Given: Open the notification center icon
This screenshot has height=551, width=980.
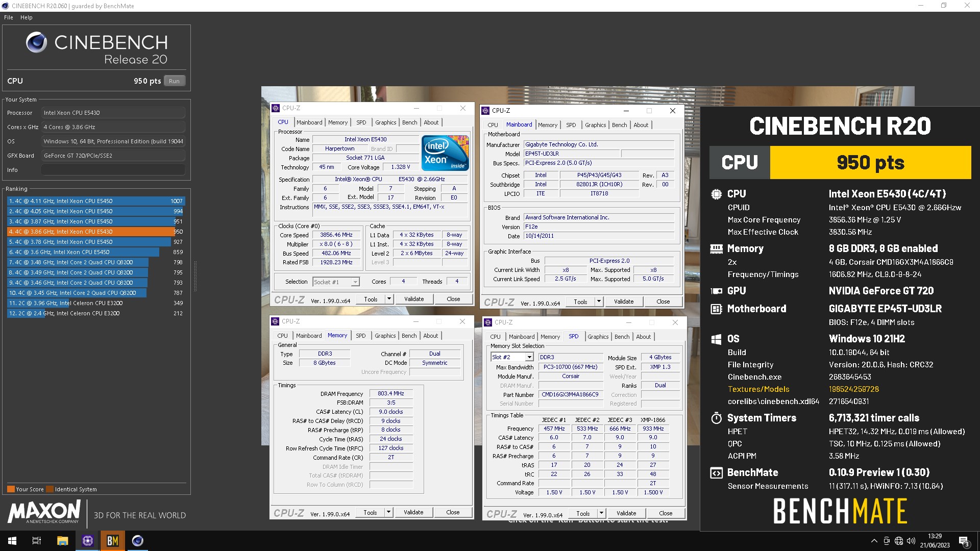Looking at the screenshot, I should pyautogui.click(x=964, y=541).
